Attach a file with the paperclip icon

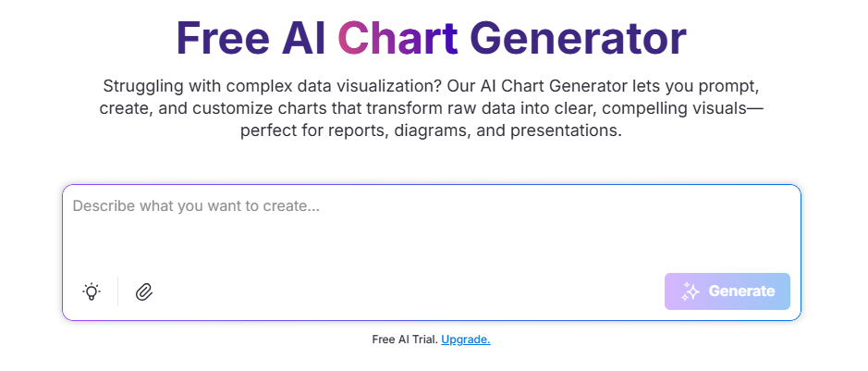coord(143,291)
